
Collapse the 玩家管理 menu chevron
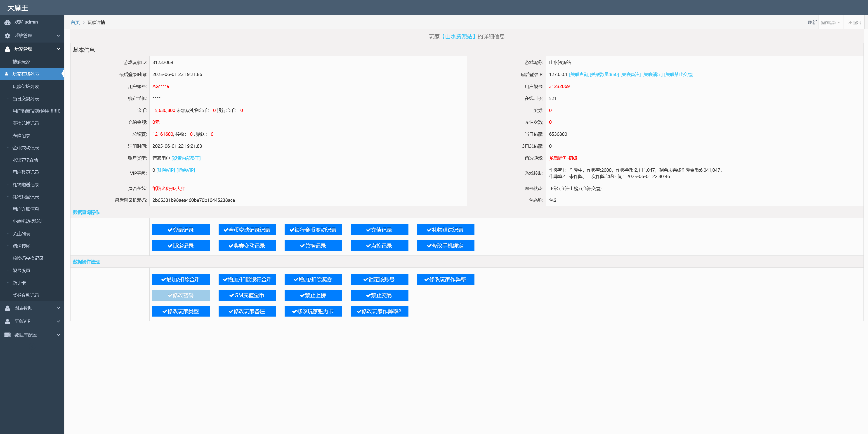58,49
